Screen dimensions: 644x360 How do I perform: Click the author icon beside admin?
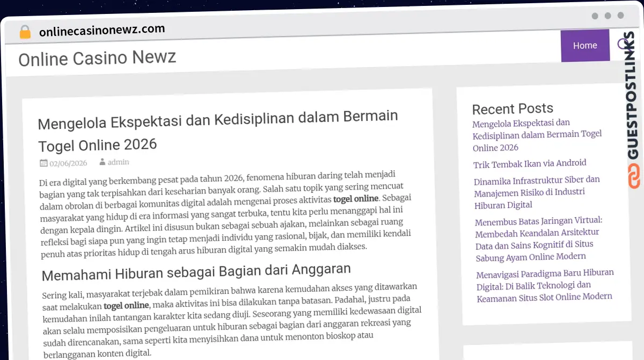point(102,162)
